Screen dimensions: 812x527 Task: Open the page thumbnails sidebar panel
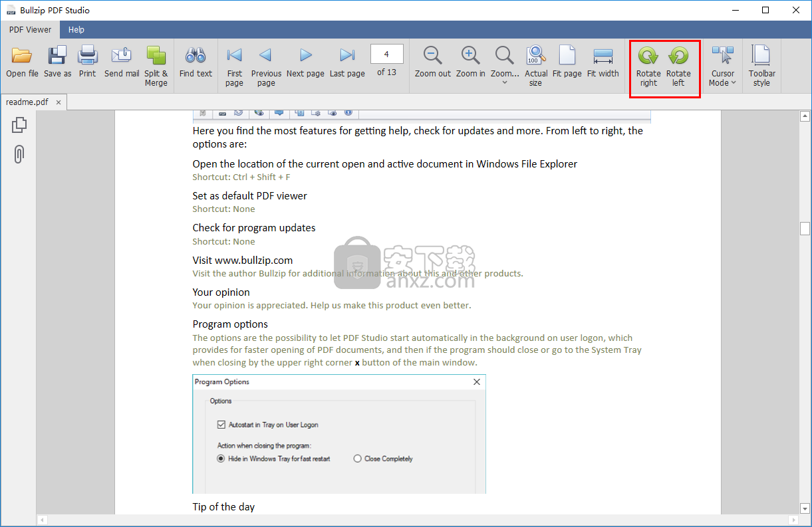(19, 125)
